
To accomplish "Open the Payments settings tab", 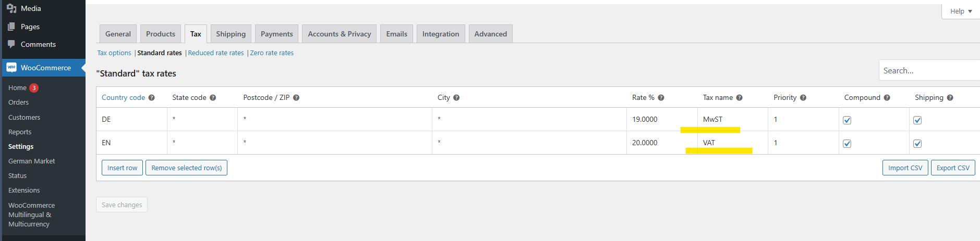I will coord(276,34).
